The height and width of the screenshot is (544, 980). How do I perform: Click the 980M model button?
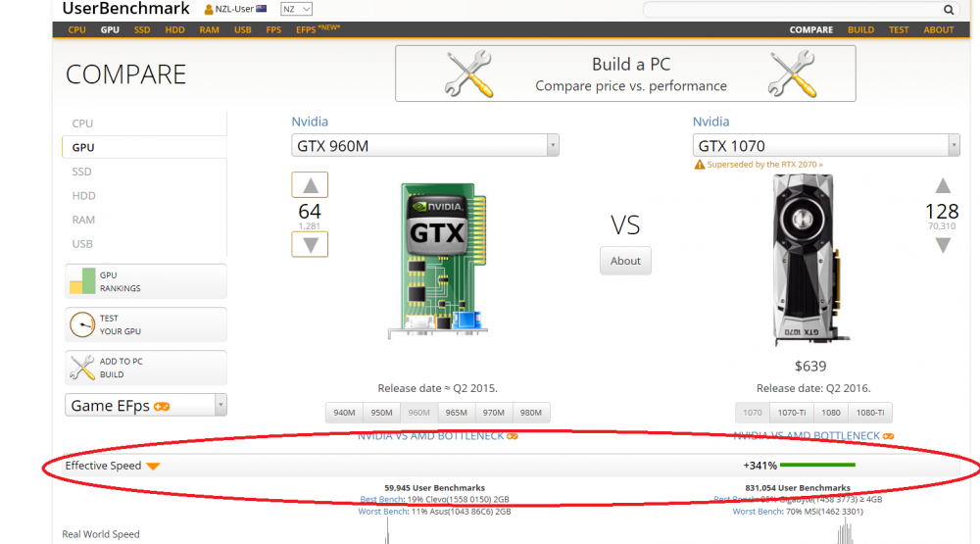pyautogui.click(x=531, y=413)
